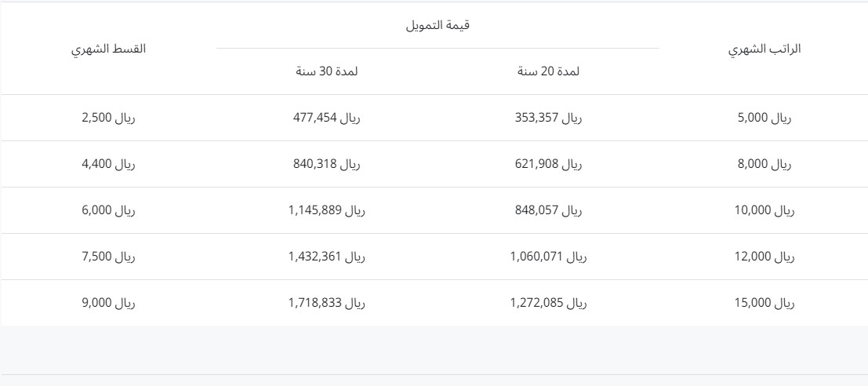Click the 1,272,085 ريال financing value
Image resolution: width=868 pixels, height=386 pixels.
(549, 304)
